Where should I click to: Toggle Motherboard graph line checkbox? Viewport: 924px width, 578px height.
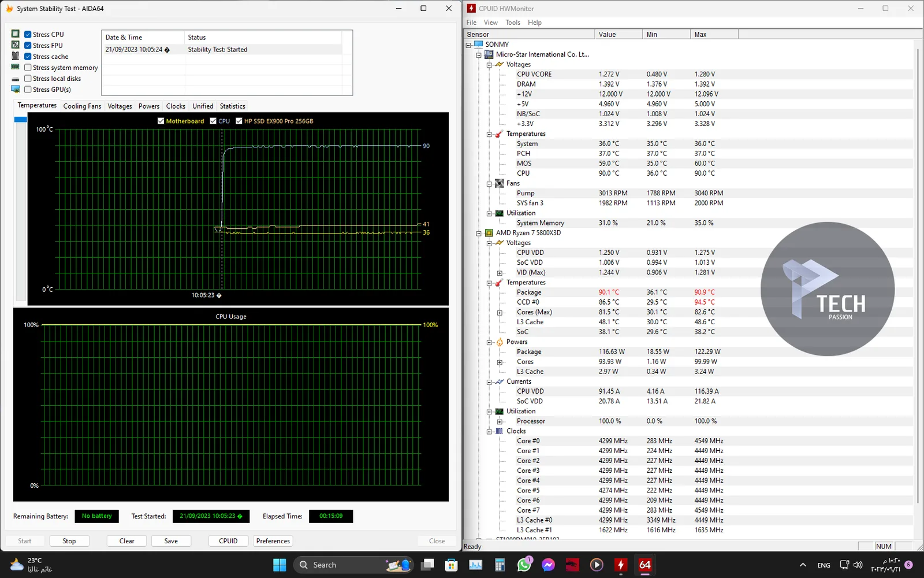point(161,121)
